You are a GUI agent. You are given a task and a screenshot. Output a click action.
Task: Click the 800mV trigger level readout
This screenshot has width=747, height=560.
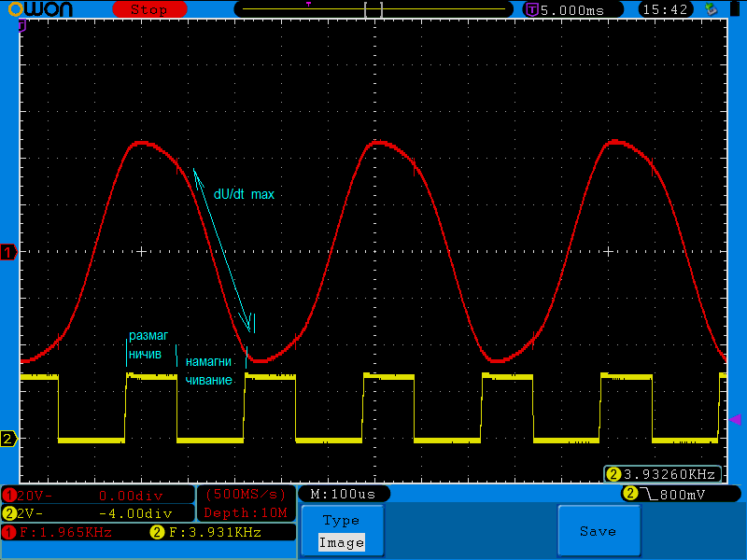pyautogui.click(x=682, y=494)
